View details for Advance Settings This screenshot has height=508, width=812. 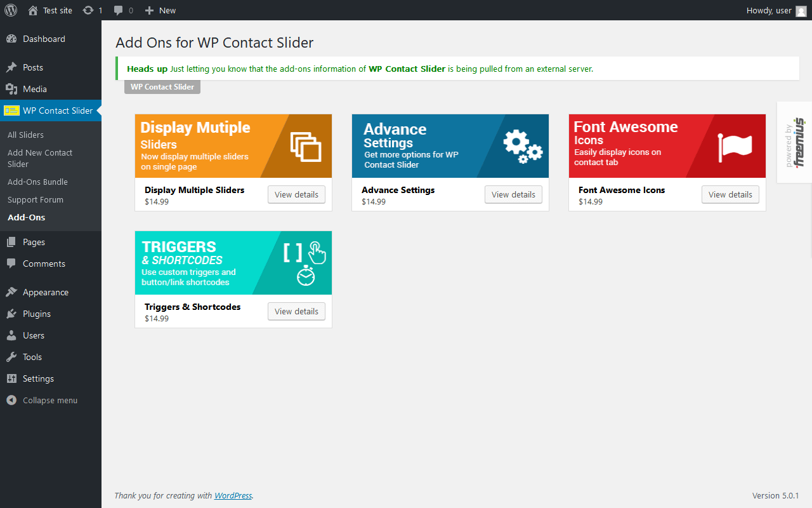(x=513, y=194)
